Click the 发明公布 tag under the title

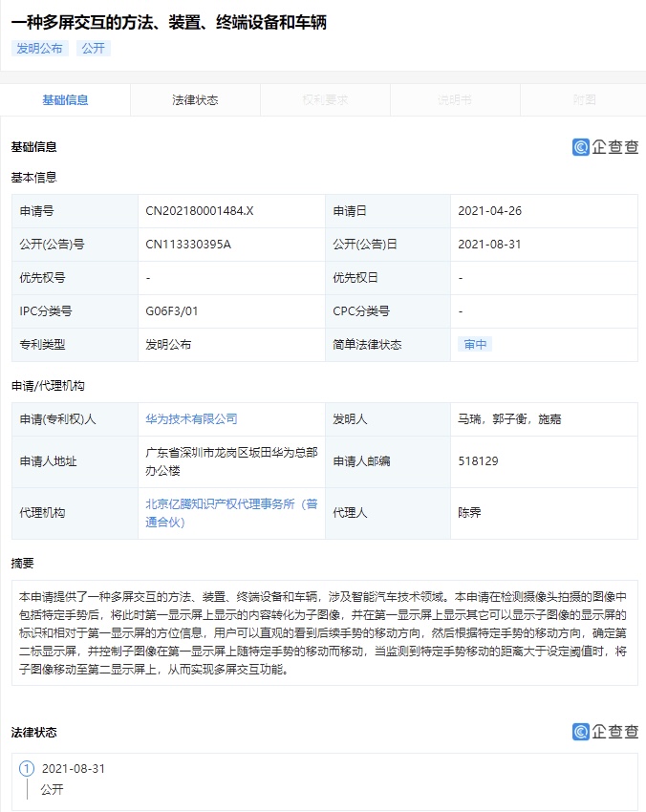pyautogui.click(x=40, y=49)
